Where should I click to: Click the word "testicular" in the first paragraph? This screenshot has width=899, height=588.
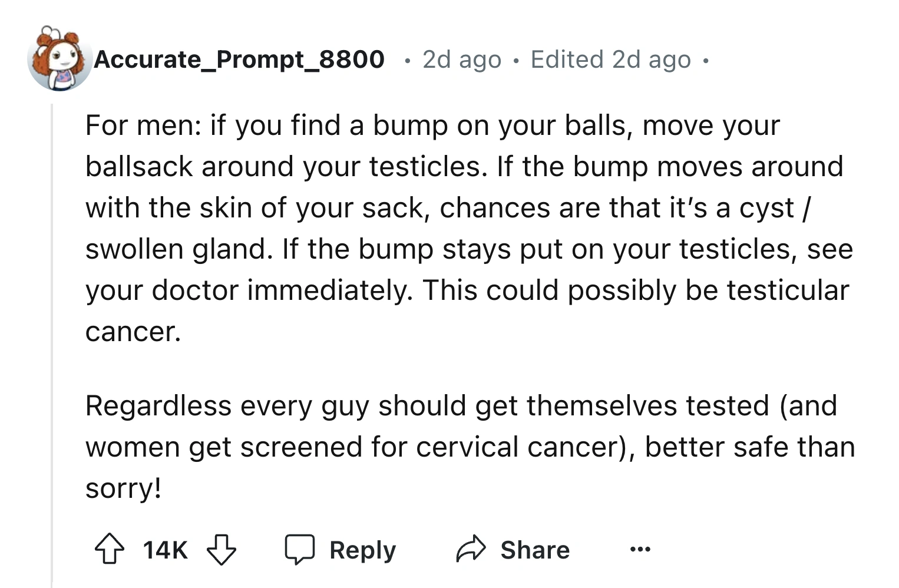click(x=788, y=290)
